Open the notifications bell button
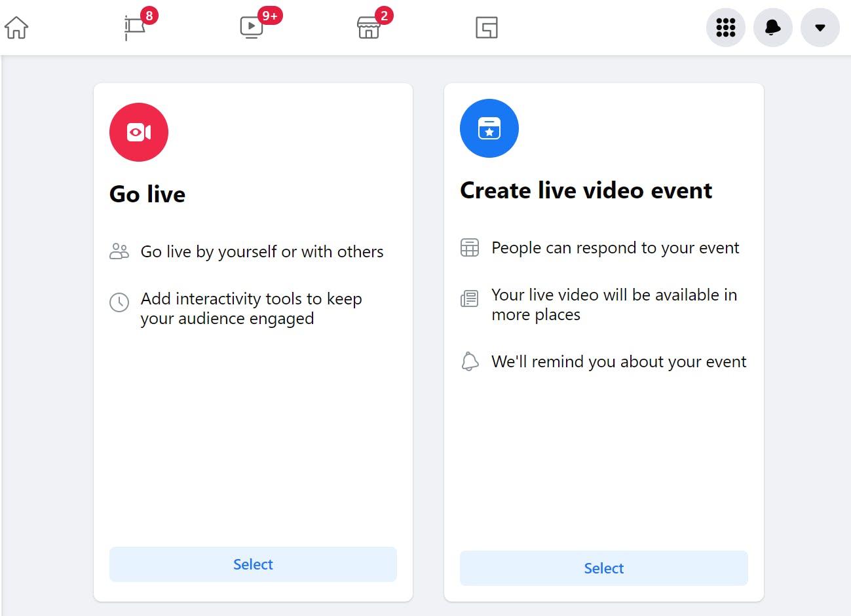Viewport: 851px width, 616px height. (x=773, y=27)
